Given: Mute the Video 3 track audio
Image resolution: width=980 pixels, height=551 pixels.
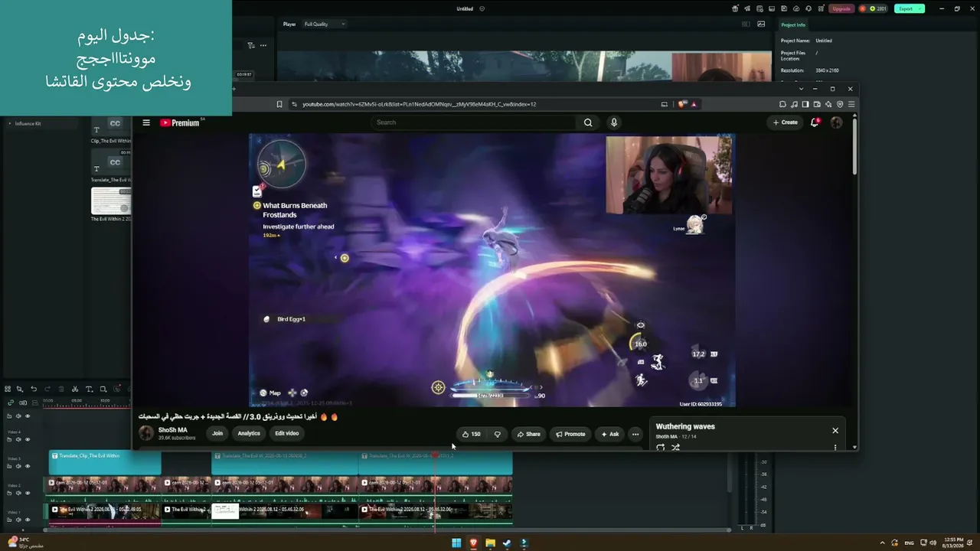Looking at the screenshot, I should tap(18, 466).
